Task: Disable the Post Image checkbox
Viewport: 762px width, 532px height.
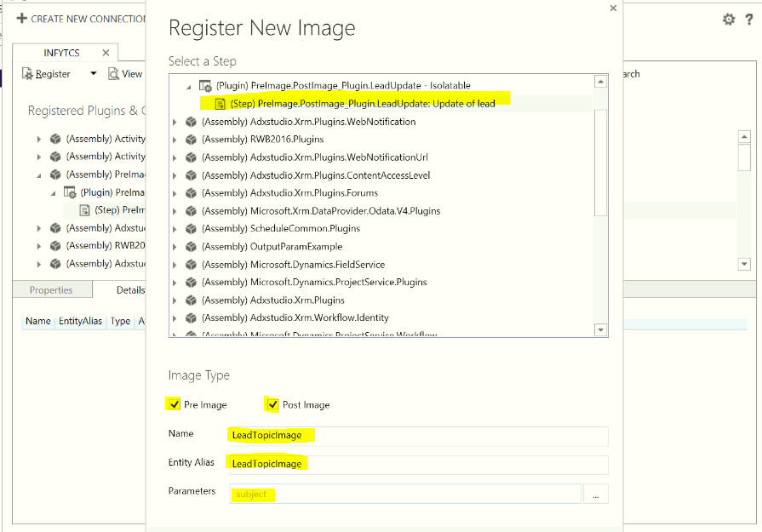Action: click(272, 404)
